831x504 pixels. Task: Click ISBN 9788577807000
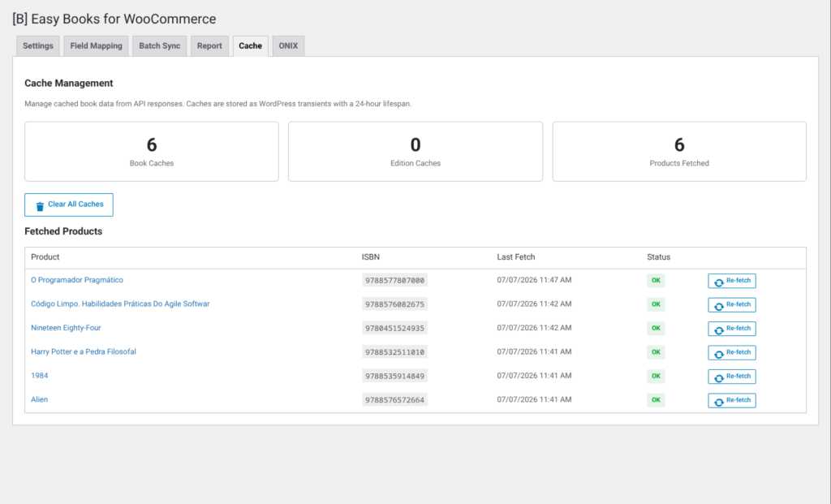coord(395,280)
